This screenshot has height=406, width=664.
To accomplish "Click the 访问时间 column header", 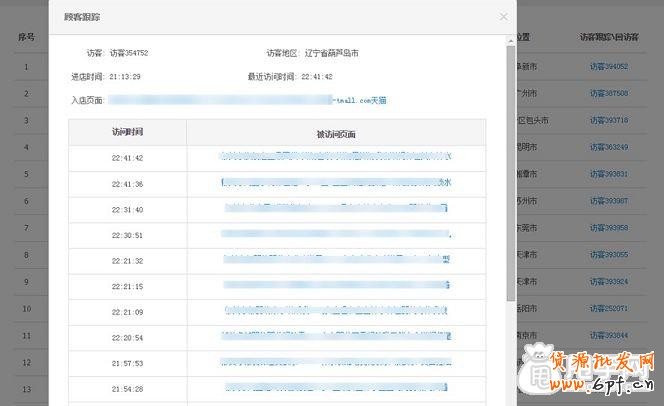I will point(127,132).
